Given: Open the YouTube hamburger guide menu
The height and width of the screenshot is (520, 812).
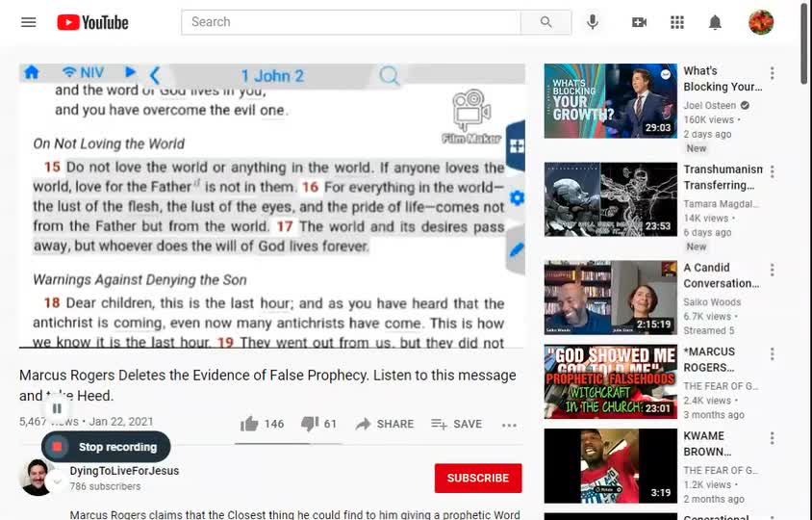Looking at the screenshot, I should [x=29, y=22].
